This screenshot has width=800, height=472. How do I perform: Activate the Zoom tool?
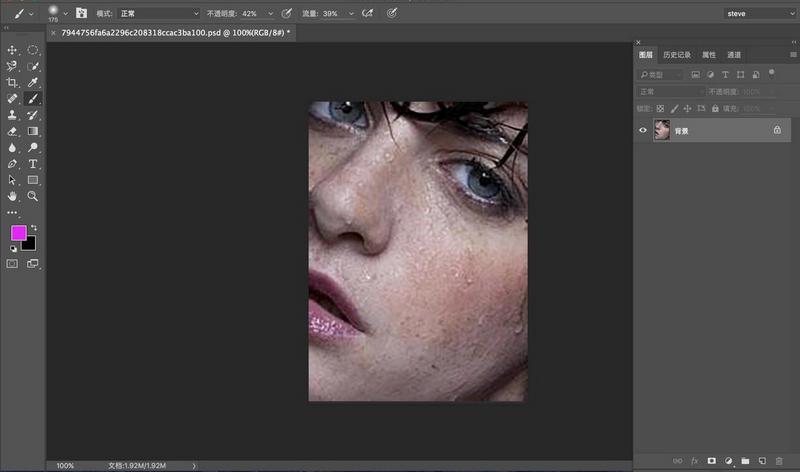point(33,196)
